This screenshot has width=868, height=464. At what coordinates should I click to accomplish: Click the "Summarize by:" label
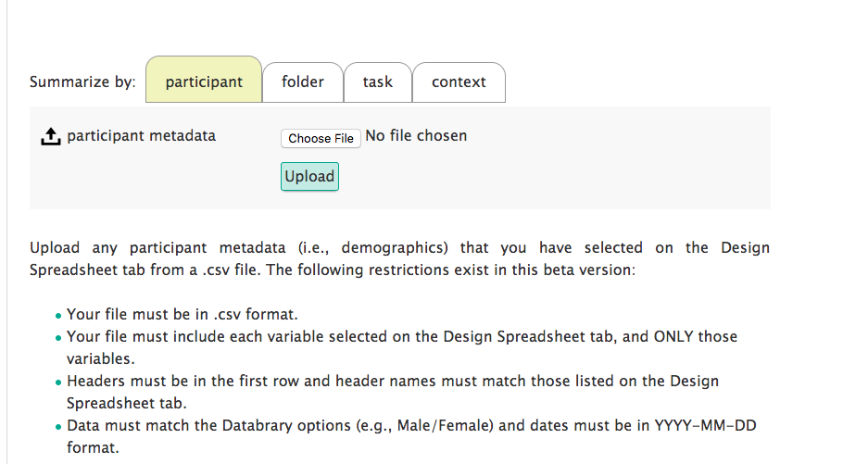click(82, 82)
